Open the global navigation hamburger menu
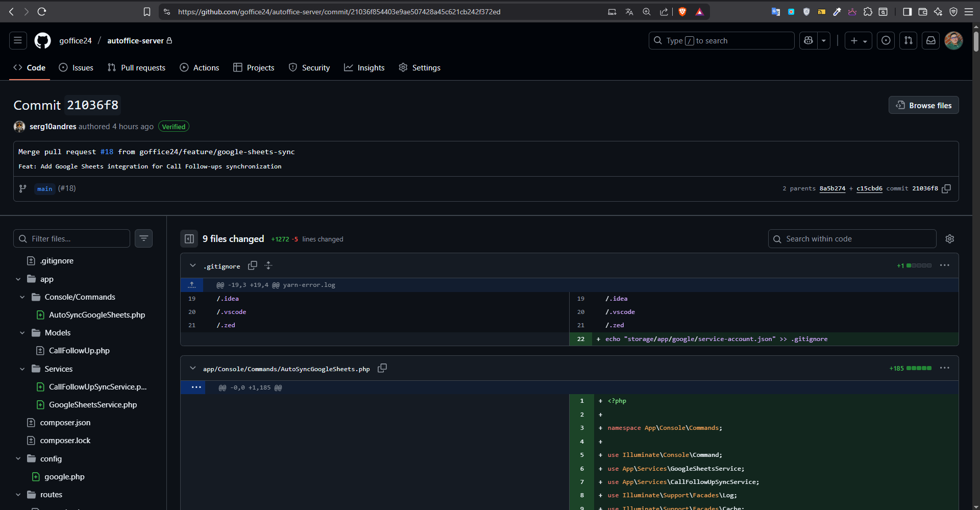980x510 pixels. [18, 41]
